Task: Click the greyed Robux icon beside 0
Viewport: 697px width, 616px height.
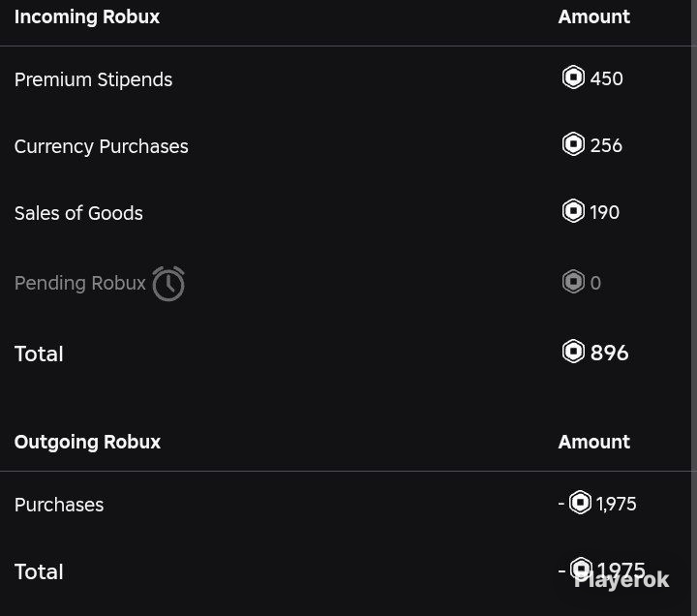Action: click(573, 282)
